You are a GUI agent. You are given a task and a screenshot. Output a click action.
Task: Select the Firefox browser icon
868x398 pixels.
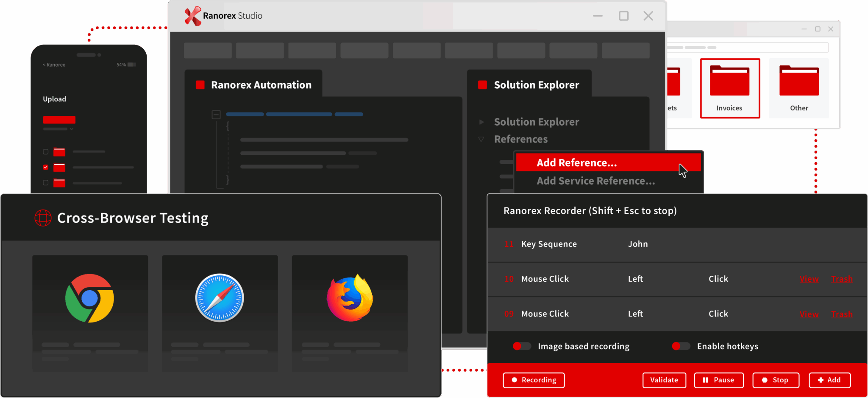[349, 297]
